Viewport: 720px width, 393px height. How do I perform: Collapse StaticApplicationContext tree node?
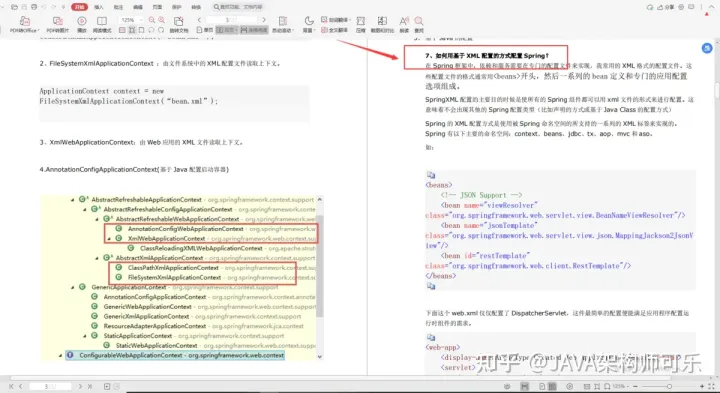point(85,336)
